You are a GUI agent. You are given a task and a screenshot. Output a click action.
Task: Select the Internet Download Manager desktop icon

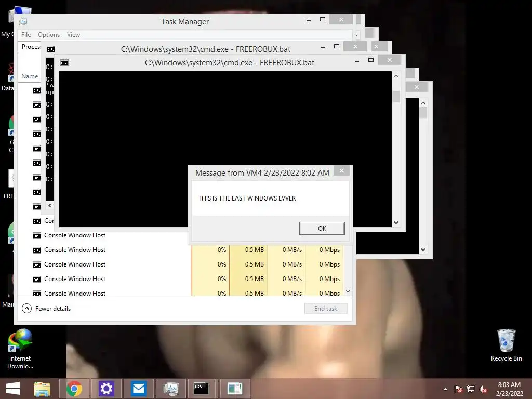click(x=20, y=349)
